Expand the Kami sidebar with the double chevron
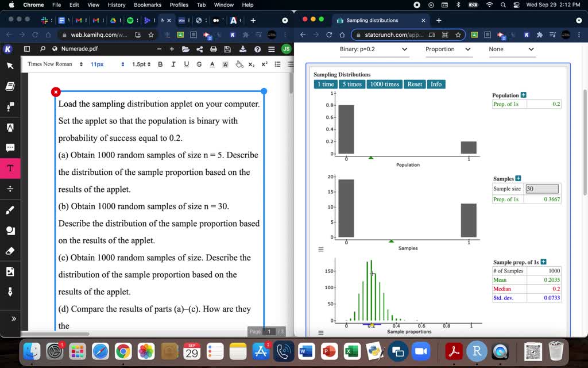This screenshot has width=588, height=368. pos(14,319)
